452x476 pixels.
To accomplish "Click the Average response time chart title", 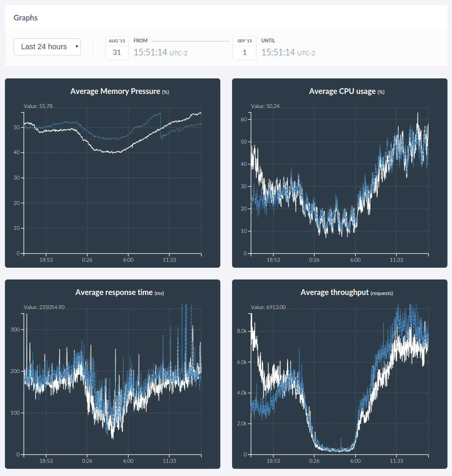I will pos(120,292).
